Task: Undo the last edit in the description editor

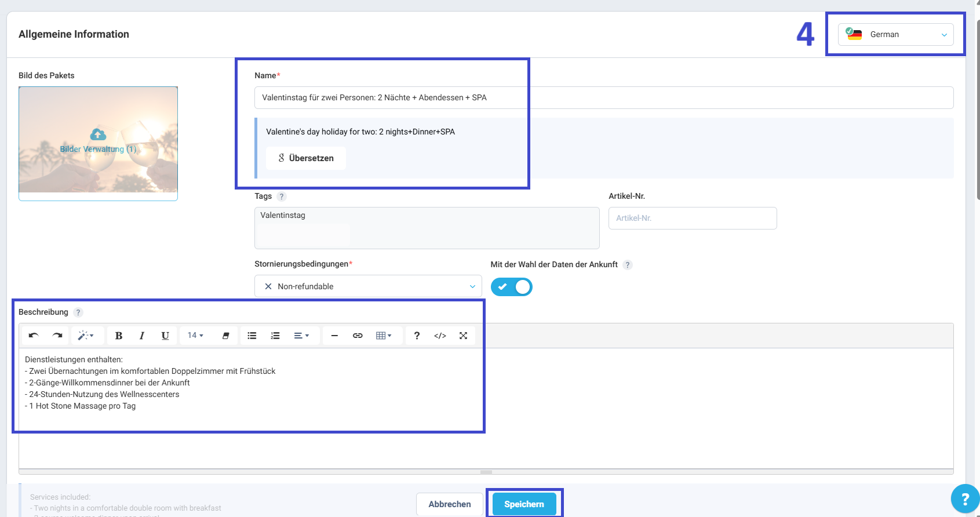Action: click(34, 336)
